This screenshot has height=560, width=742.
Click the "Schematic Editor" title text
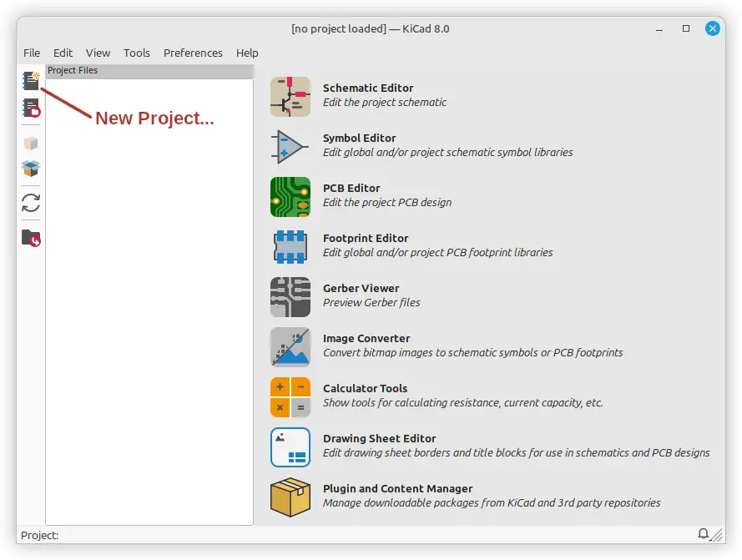pos(368,88)
